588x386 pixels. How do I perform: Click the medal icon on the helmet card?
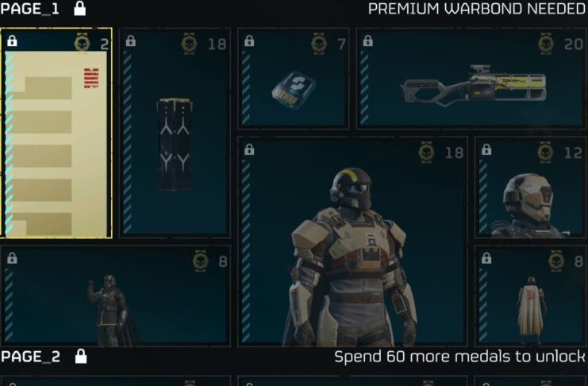tap(545, 152)
